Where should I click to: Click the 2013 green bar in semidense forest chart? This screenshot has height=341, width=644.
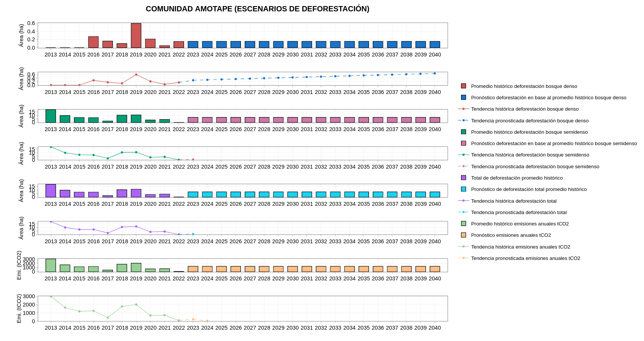click(51, 116)
